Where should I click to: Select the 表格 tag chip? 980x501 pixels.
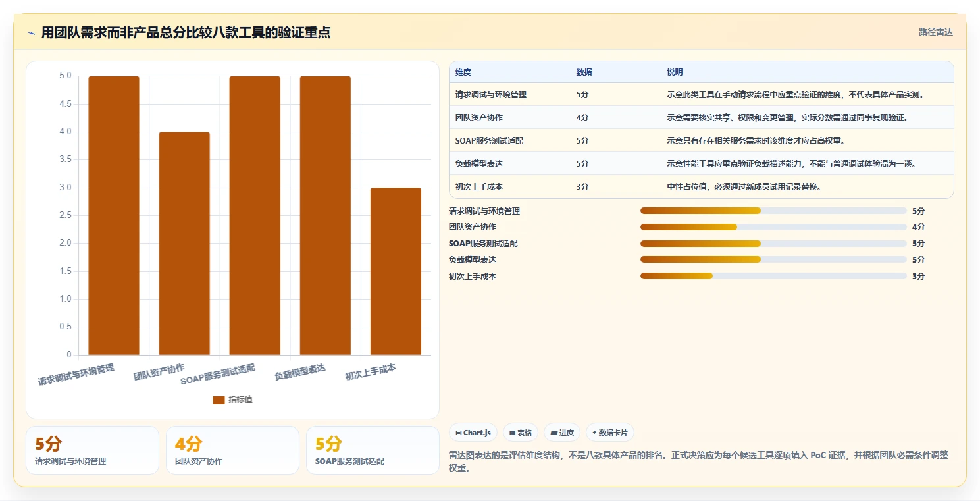pyautogui.click(x=521, y=433)
